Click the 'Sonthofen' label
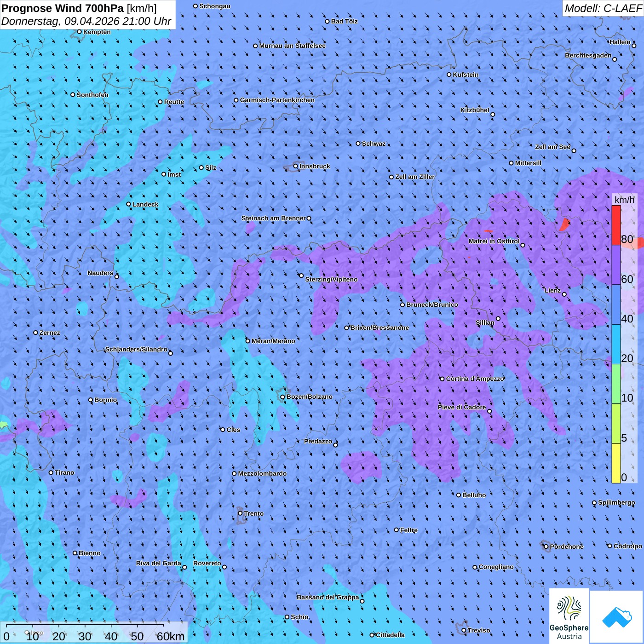Viewport: 644px width, 644px height. [92, 95]
